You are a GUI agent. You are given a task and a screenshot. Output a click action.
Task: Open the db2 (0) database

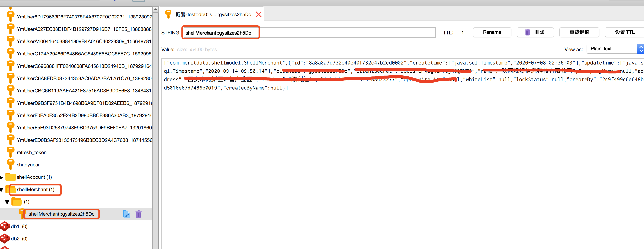point(19,238)
